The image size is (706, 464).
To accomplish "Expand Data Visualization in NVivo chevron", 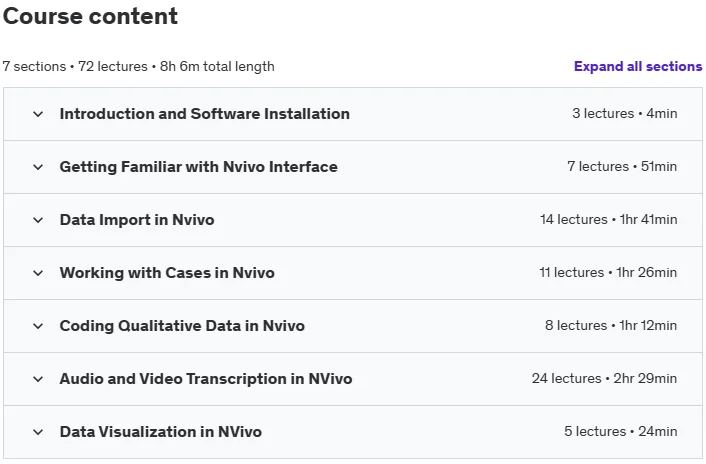I will [x=38, y=432].
